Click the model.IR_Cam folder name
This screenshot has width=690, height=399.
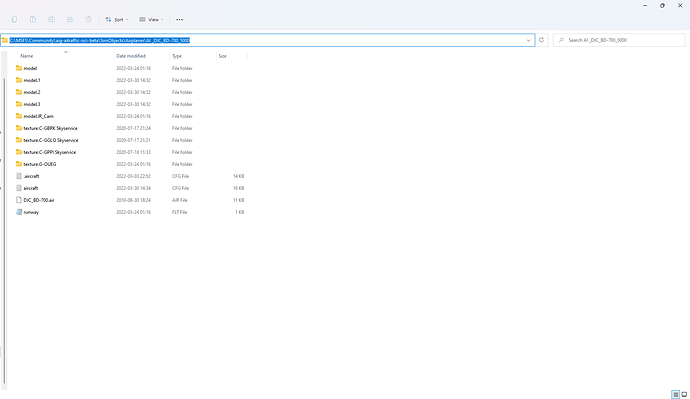(x=38, y=116)
